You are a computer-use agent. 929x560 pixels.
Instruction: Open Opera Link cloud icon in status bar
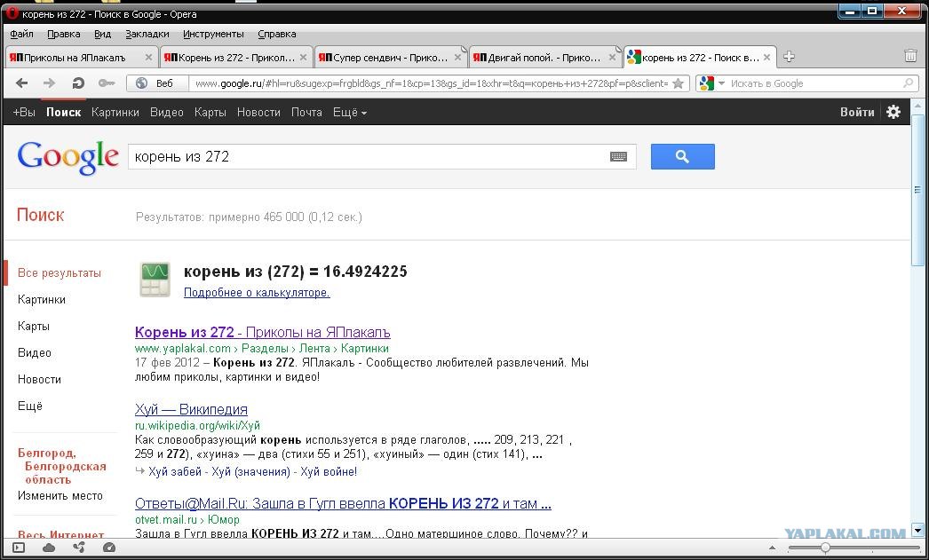point(49,548)
